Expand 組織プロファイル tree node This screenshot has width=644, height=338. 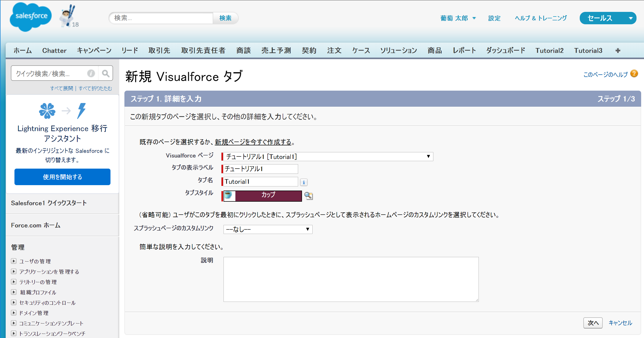tap(14, 292)
